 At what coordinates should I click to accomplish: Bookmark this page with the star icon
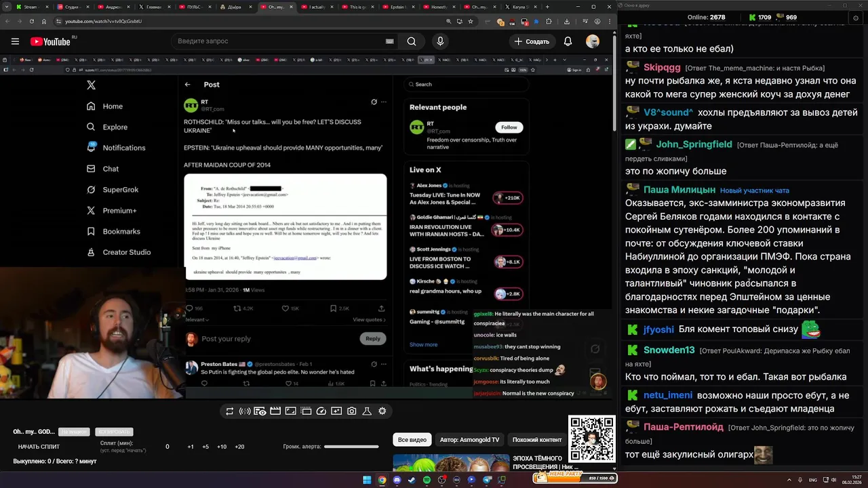click(471, 22)
